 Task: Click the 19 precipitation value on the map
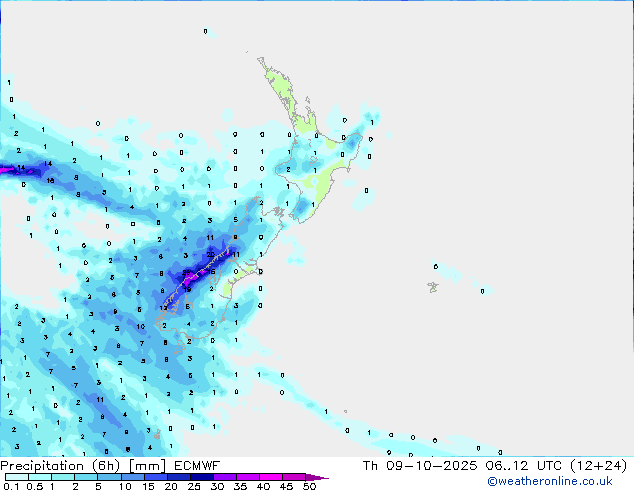point(187,289)
